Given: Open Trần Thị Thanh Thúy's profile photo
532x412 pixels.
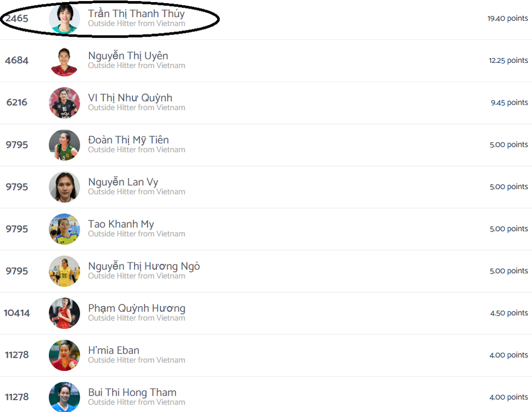Looking at the screenshot, I should point(64,18).
